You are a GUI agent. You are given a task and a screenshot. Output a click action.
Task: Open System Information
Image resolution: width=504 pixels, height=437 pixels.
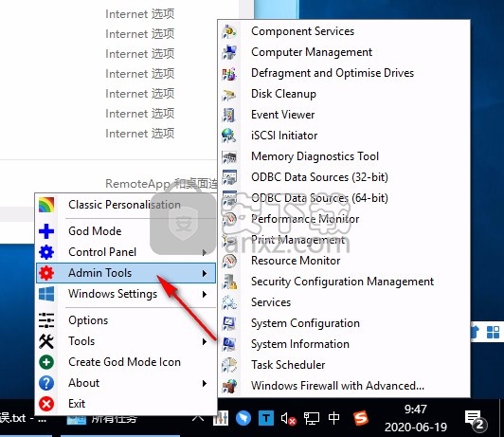(x=344, y=344)
